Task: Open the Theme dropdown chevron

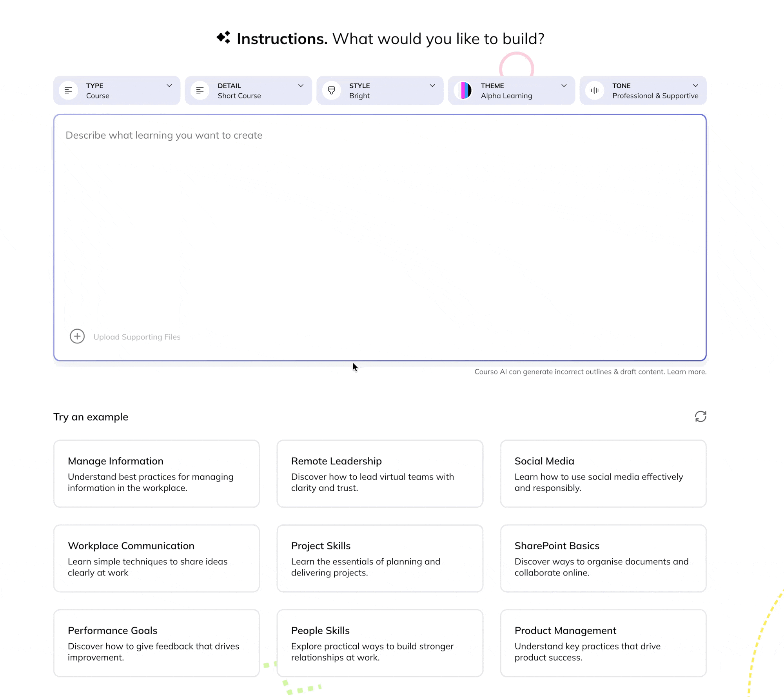Action: coord(564,85)
